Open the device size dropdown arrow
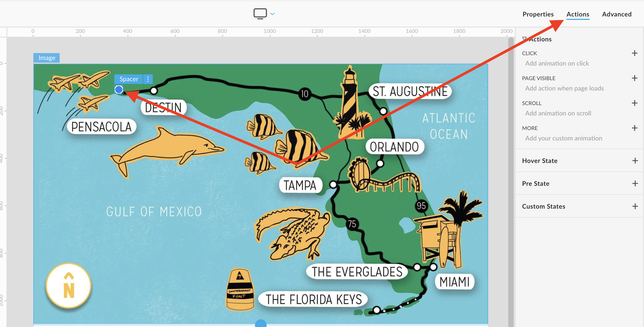Viewport: 644px width, 327px height. click(x=272, y=14)
